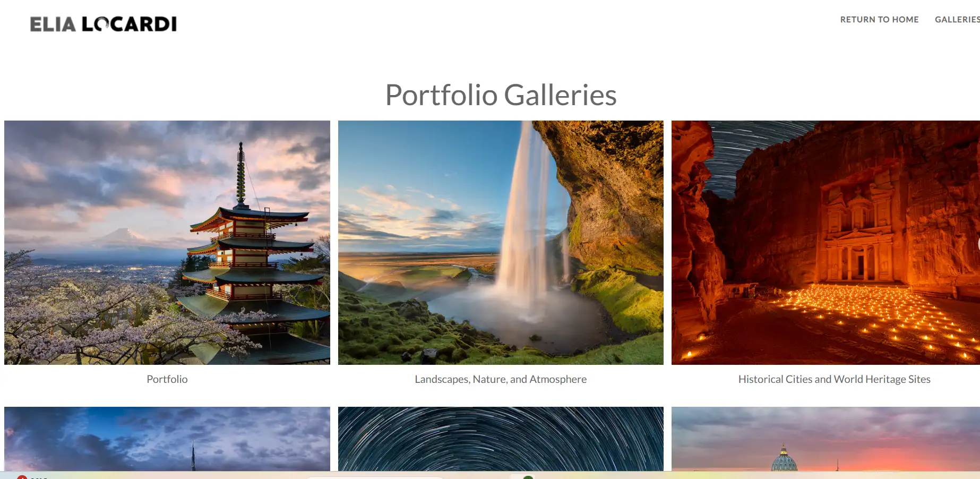This screenshot has width=980, height=479.
Task: Open the star trails gallery thumbnail
Action: (x=501, y=439)
